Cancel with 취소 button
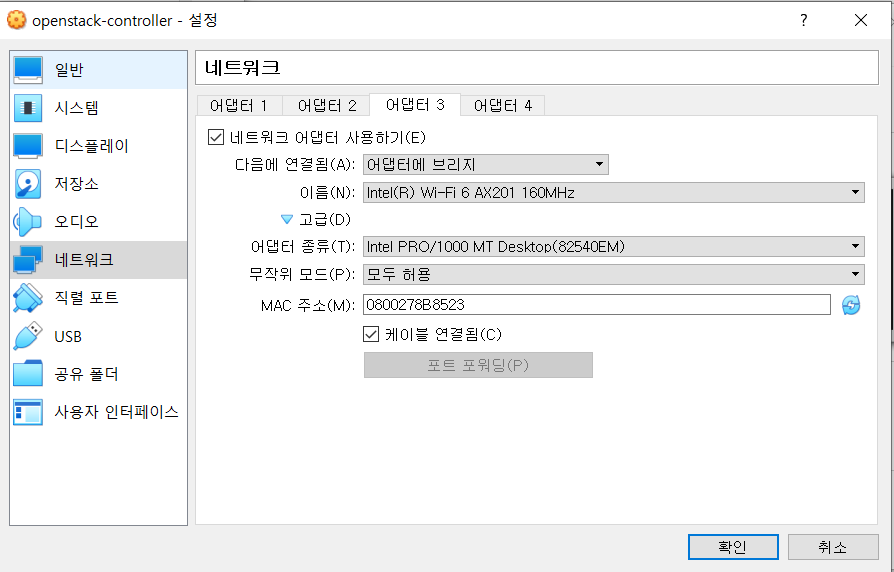 coord(833,547)
